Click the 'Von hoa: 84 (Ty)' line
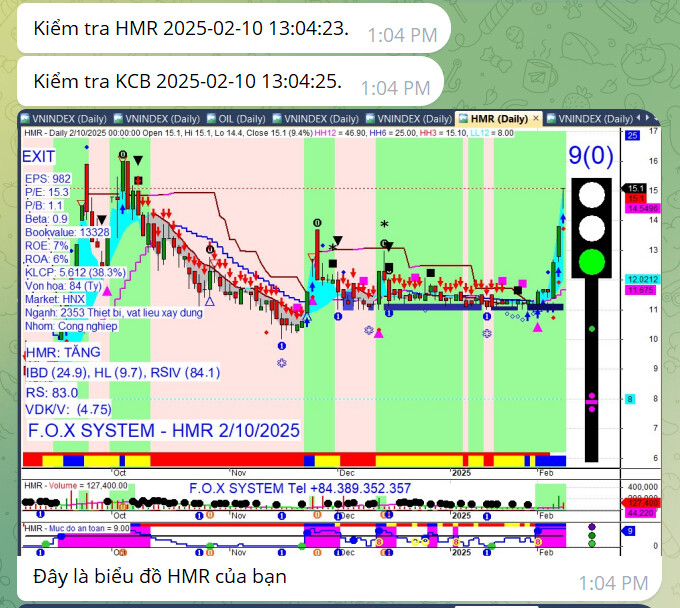Viewport: 680px width, 608px height. (x=63, y=286)
